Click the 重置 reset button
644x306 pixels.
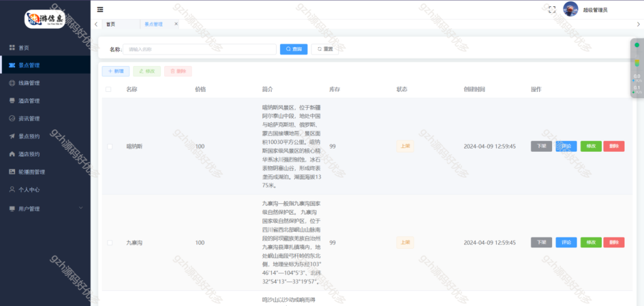(x=325, y=49)
